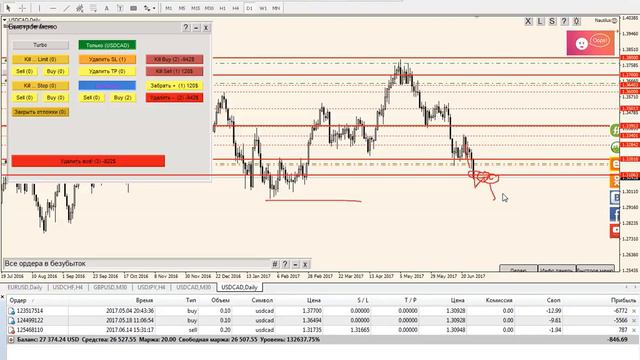The image size is (640, 360).
Task: Click Kill Sell (1) button
Action: point(174,71)
